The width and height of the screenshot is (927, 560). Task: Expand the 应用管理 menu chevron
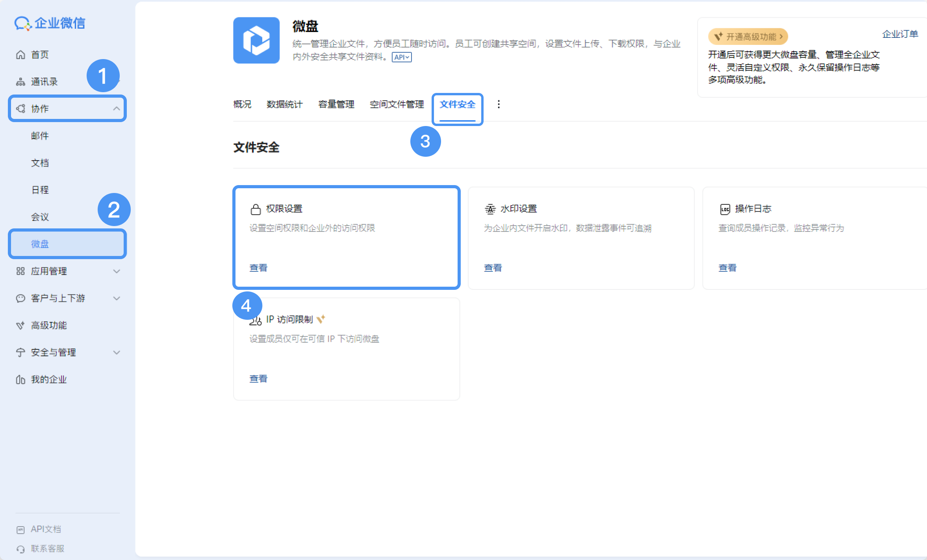(x=117, y=271)
